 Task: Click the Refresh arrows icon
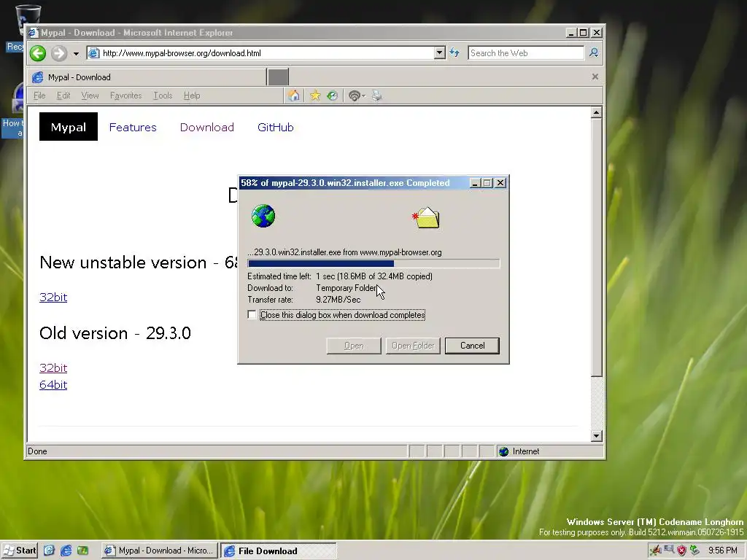click(454, 52)
